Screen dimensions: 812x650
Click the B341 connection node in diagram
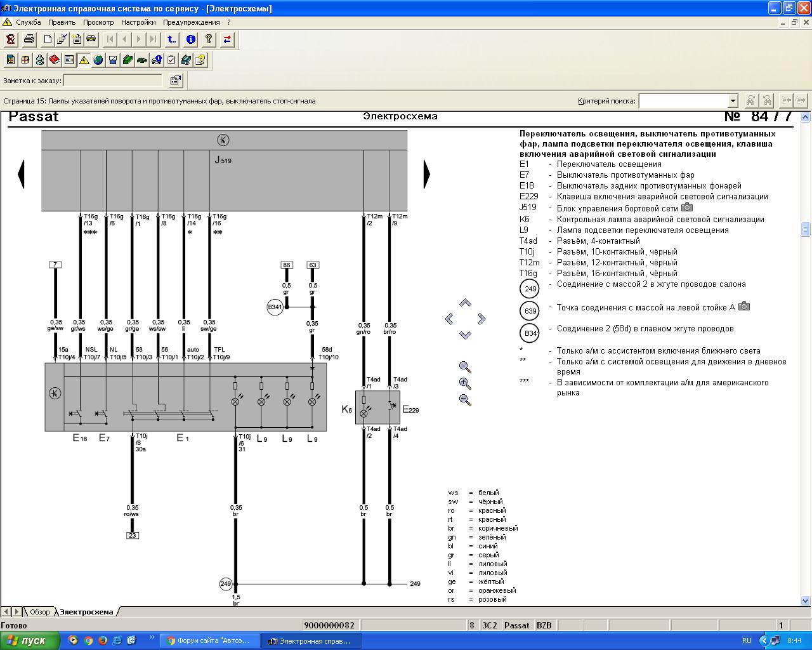point(275,307)
